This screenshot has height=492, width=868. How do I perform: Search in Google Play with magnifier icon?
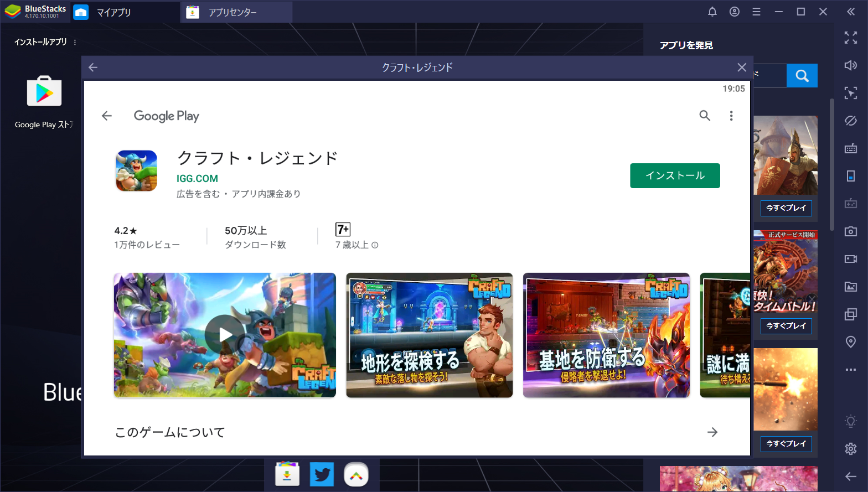(705, 116)
